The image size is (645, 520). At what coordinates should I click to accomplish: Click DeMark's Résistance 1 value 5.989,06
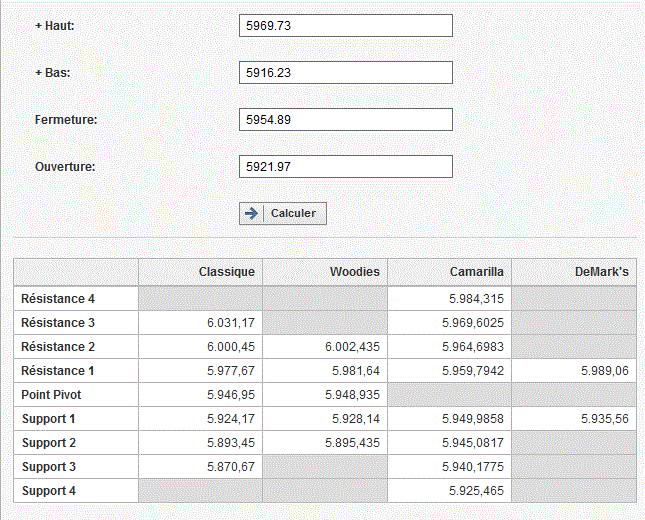(603, 371)
